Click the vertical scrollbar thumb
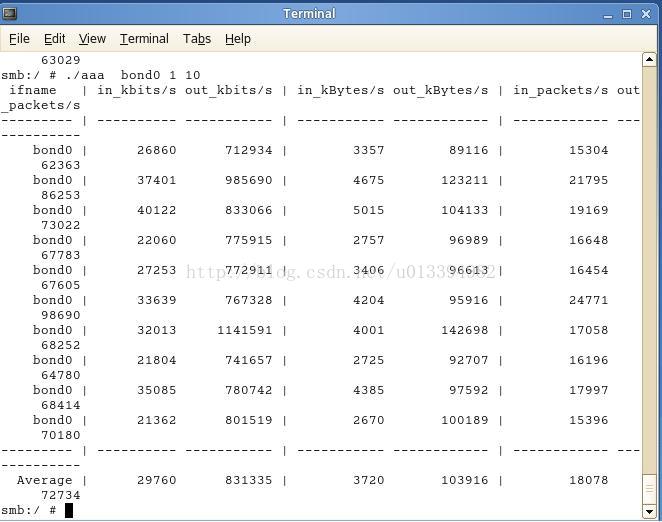This screenshot has height=522, width=662. [649, 489]
